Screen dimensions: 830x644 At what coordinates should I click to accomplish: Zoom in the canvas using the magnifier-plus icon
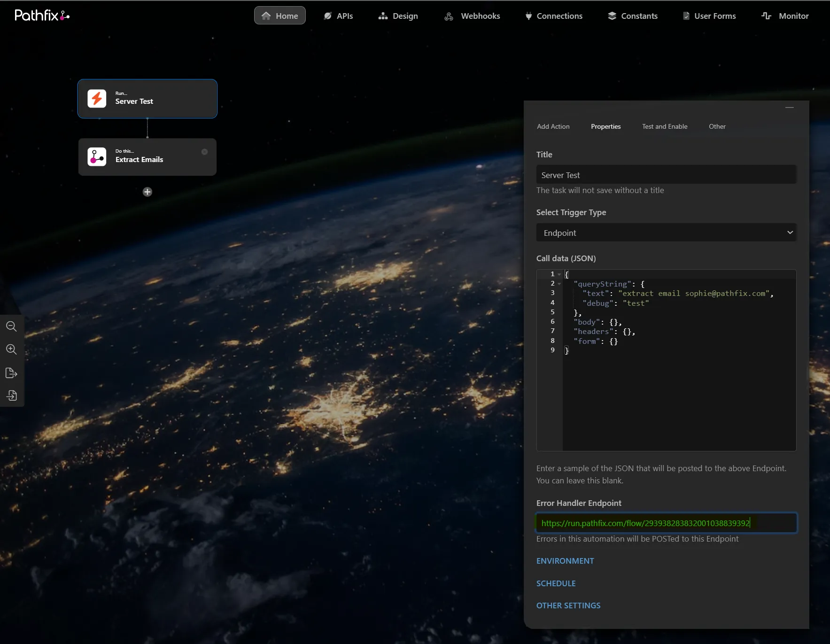[11, 349]
